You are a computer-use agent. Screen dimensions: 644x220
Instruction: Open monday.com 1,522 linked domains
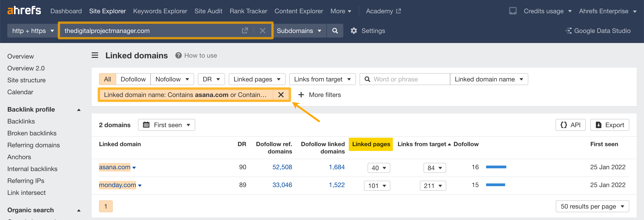[x=336, y=185]
